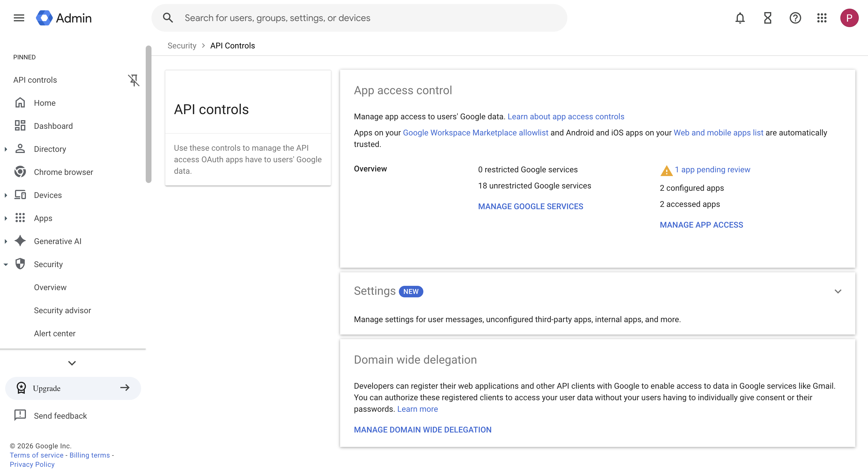This screenshot has width=868, height=476.
Task: Click Send feedback
Action: tap(60, 416)
